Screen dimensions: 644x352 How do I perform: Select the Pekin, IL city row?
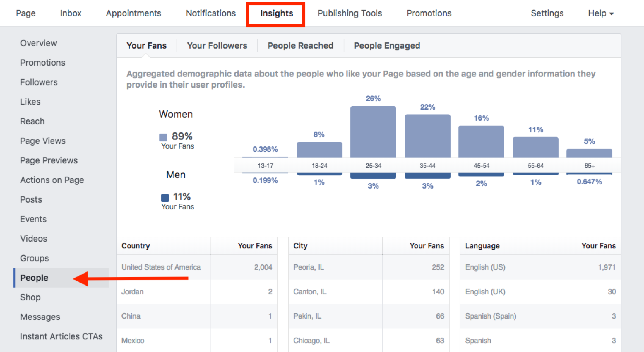pyautogui.click(x=369, y=316)
